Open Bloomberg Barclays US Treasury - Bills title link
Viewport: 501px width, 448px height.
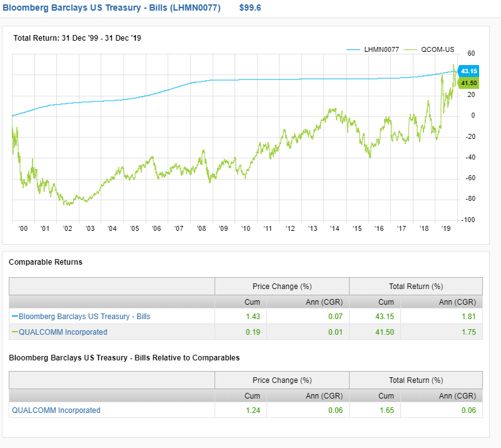pyautogui.click(x=111, y=8)
